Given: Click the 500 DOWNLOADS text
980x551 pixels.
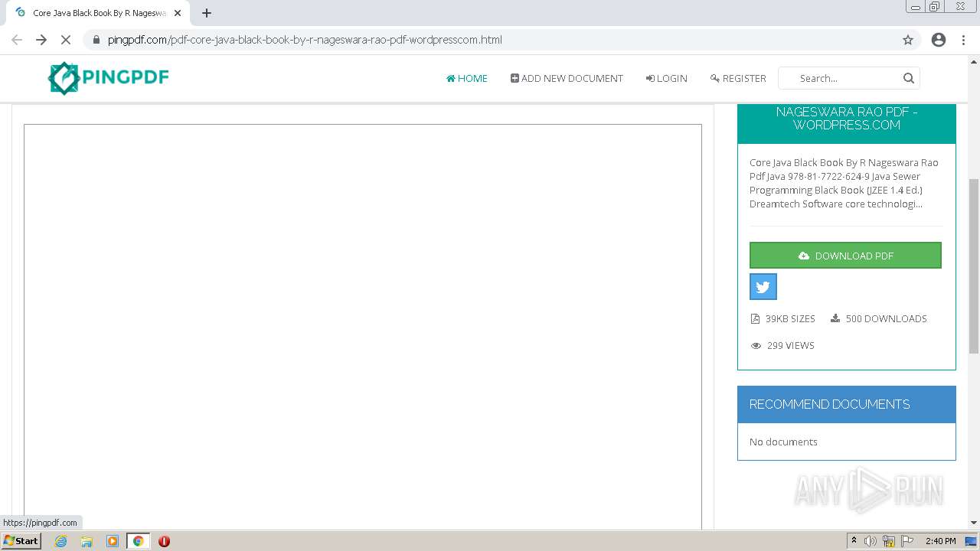Looking at the screenshot, I should tap(886, 318).
